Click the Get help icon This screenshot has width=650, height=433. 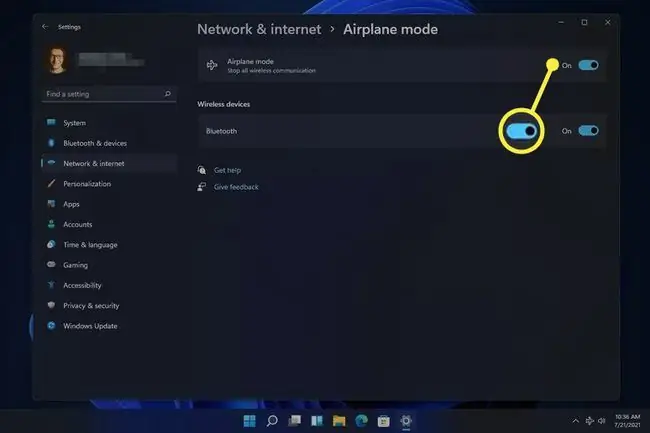coord(202,170)
